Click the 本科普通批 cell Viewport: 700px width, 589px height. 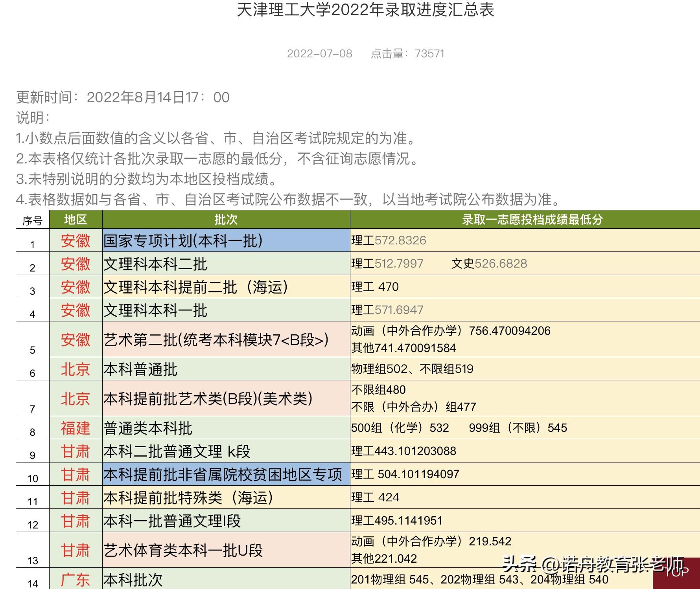point(226,369)
